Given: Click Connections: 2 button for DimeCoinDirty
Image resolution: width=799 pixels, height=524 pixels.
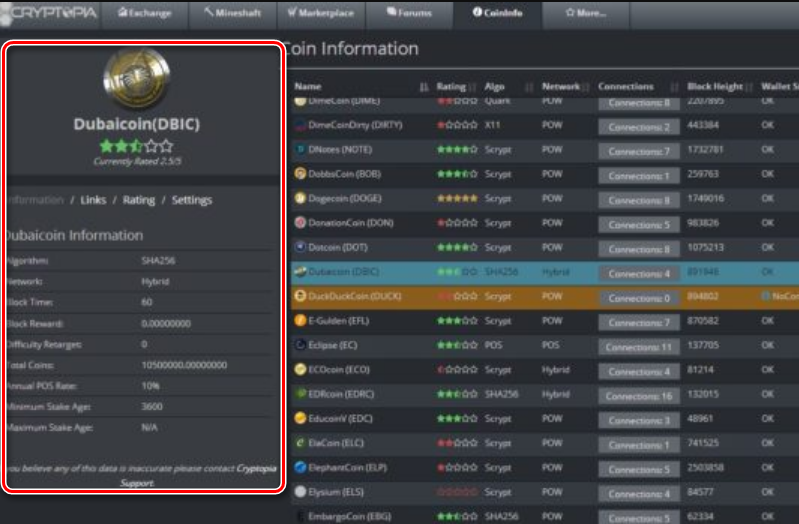Looking at the screenshot, I should point(639,127).
